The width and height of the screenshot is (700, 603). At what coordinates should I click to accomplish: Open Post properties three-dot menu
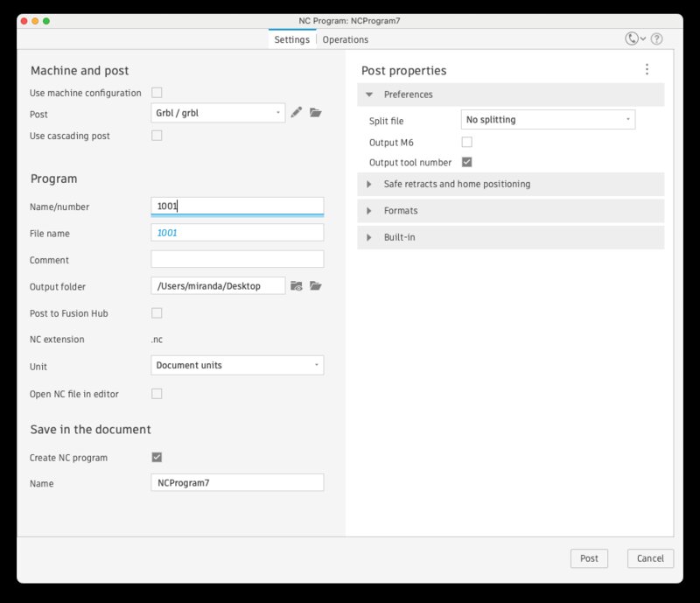pos(647,70)
